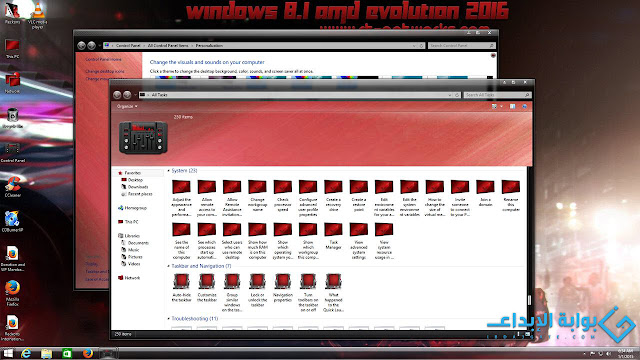Click Control Panel Home link

pos(103,60)
